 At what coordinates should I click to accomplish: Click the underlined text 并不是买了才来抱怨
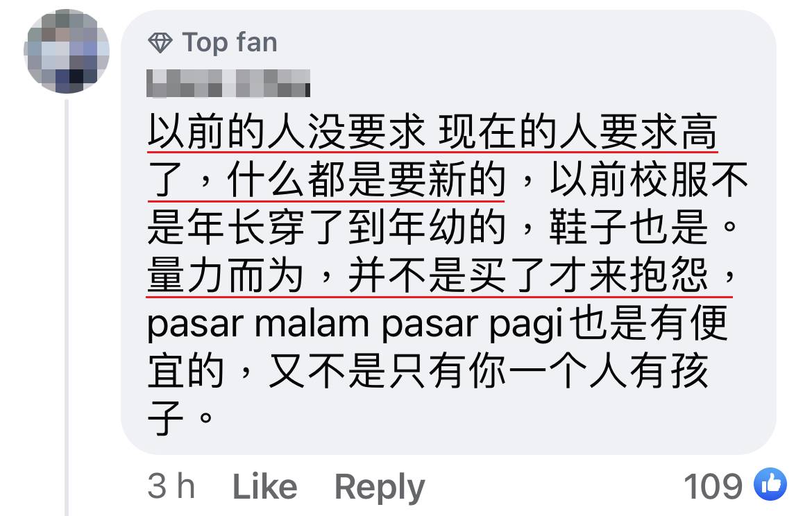[528, 275]
